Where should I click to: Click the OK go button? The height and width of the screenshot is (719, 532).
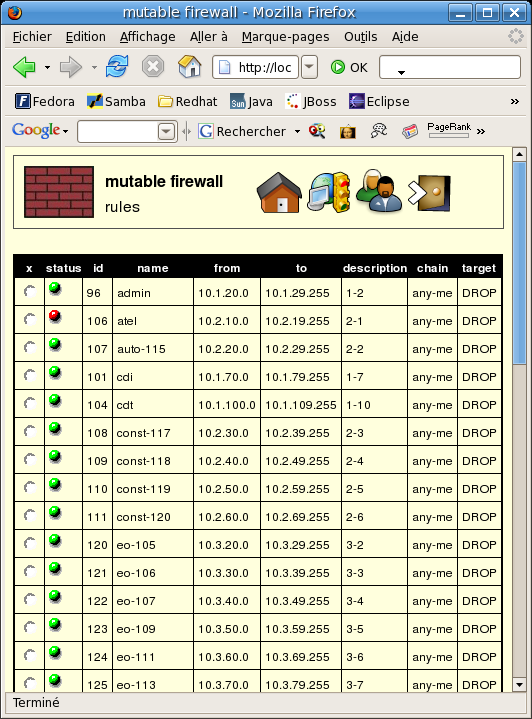coord(349,67)
